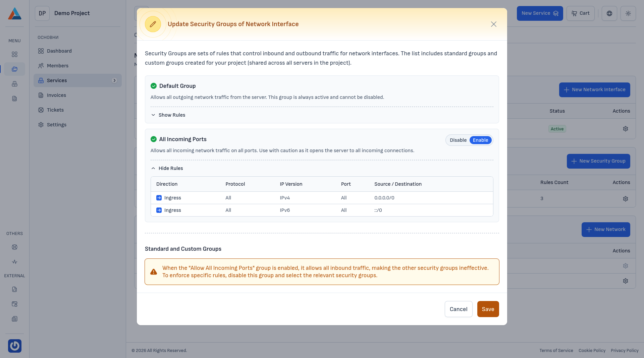
Task: Switch to light theme with the sun icon
Action: point(628,13)
